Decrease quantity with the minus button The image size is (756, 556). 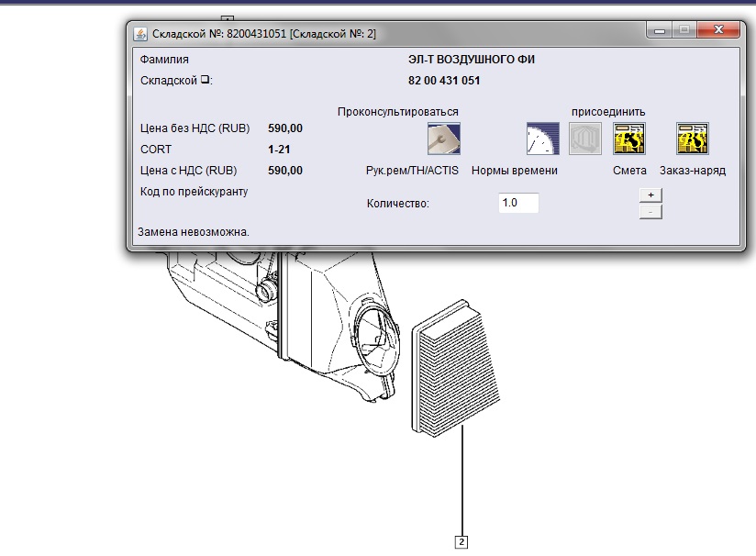pos(650,212)
